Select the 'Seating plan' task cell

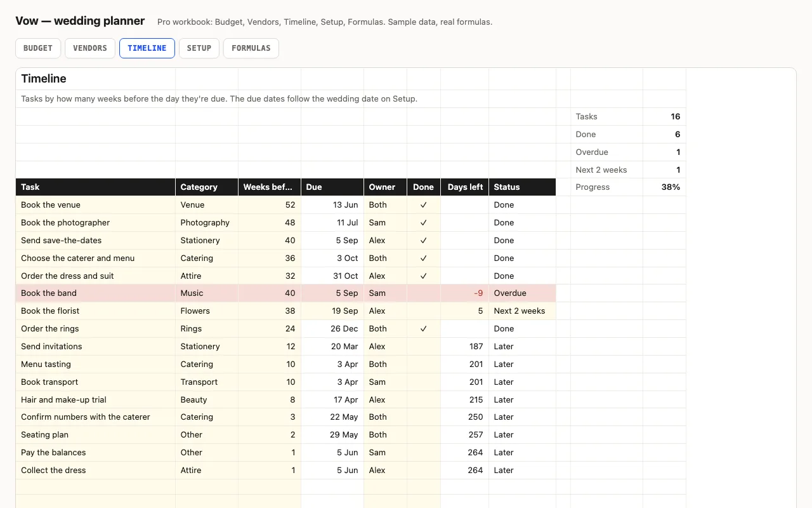(95, 435)
